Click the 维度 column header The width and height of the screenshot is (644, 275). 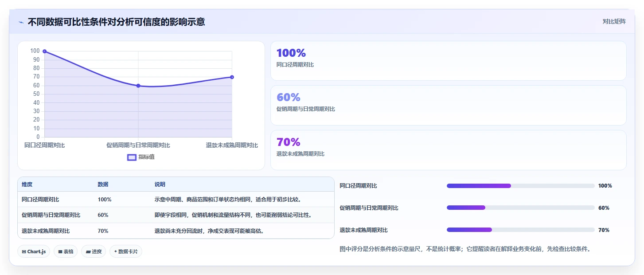click(x=27, y=185)
